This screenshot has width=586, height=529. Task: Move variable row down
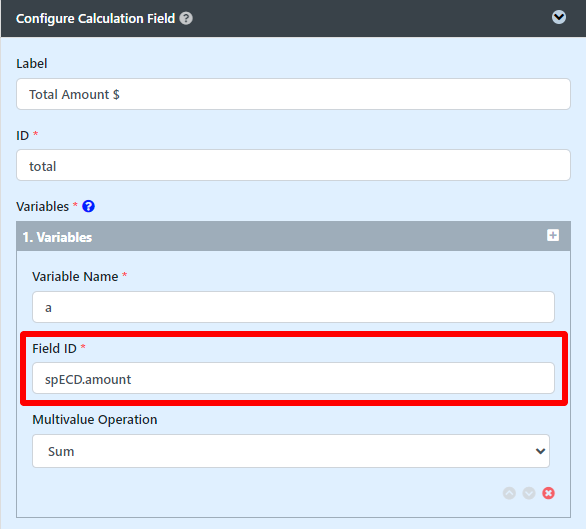[529, 493]
